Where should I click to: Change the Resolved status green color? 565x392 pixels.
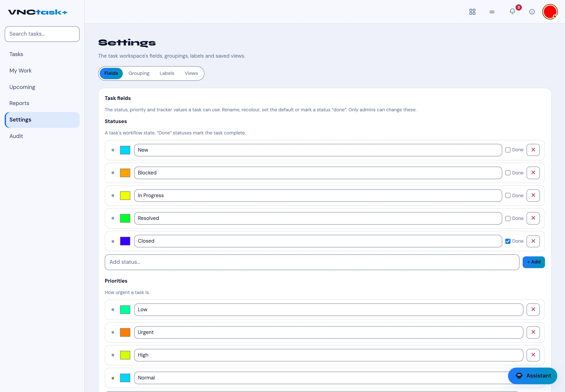pos(125,218)
